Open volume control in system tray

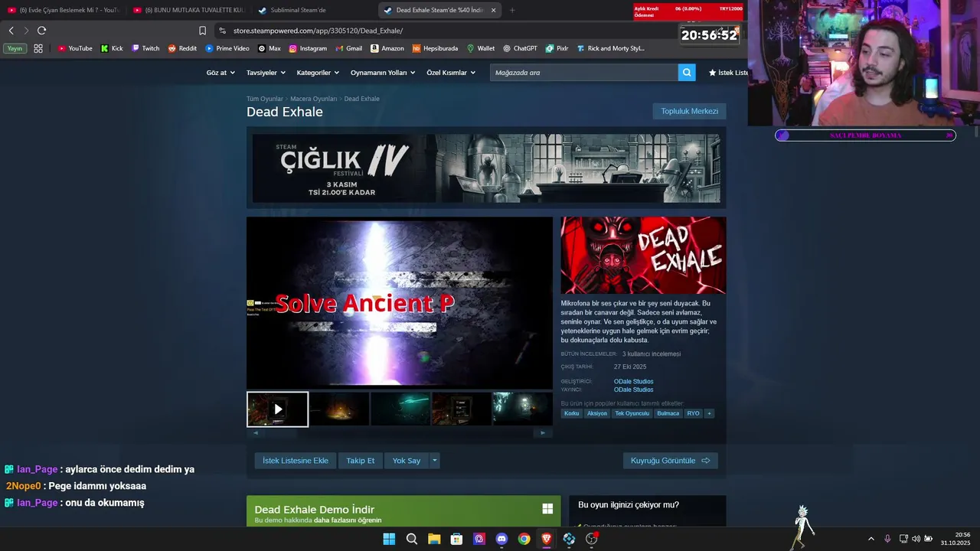(916, 539)
